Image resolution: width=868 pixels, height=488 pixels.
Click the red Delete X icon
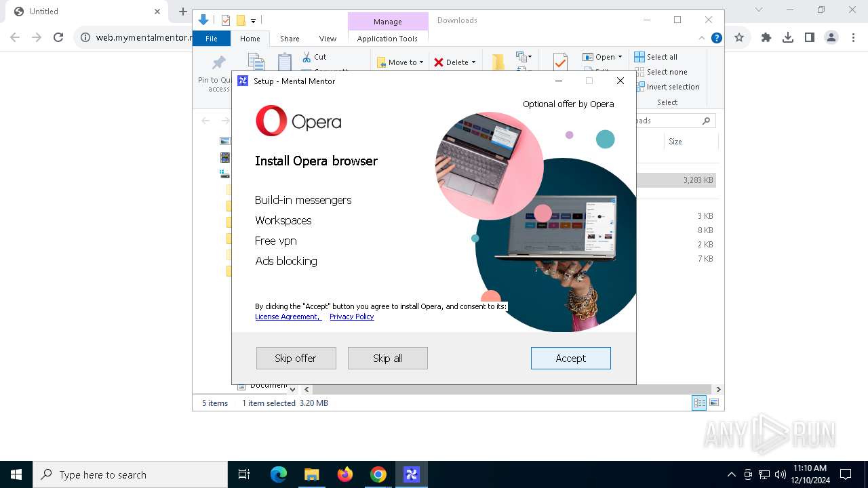[439, 62]
